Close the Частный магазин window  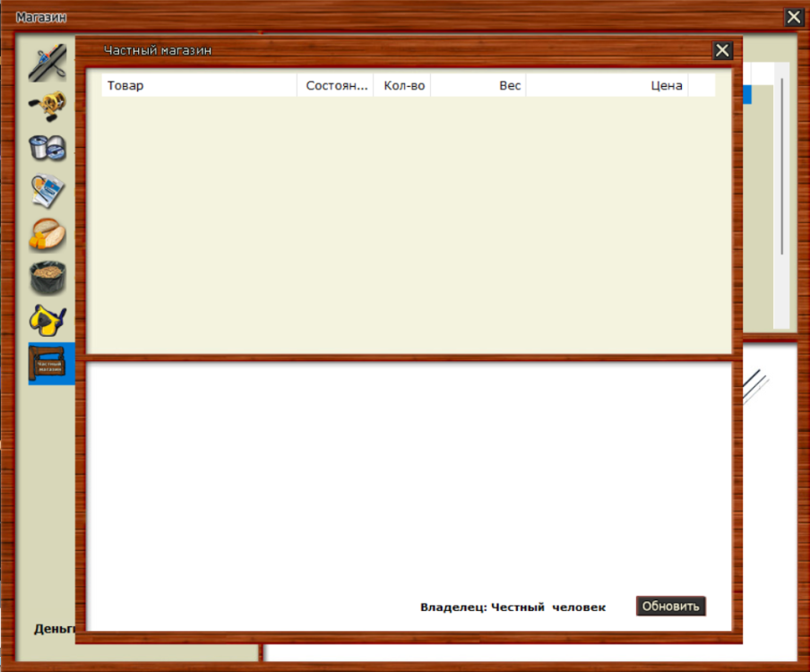tap(722, 50)
